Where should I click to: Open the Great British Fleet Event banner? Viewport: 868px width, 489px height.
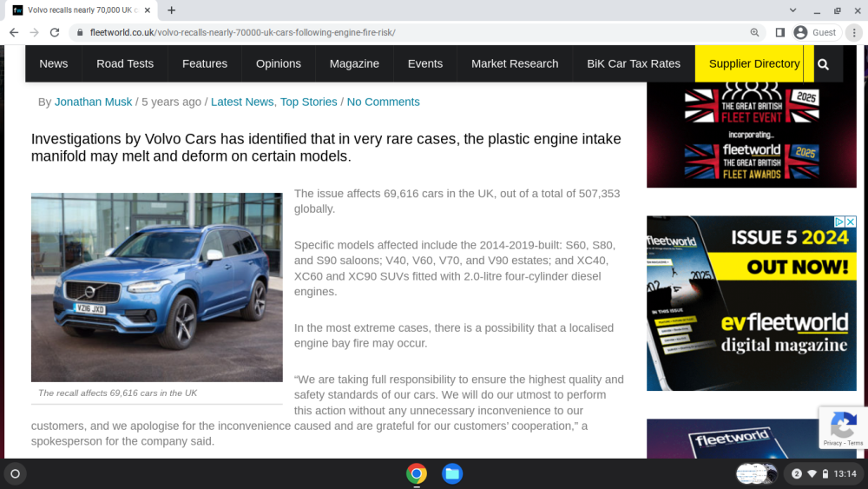[751, 135]
